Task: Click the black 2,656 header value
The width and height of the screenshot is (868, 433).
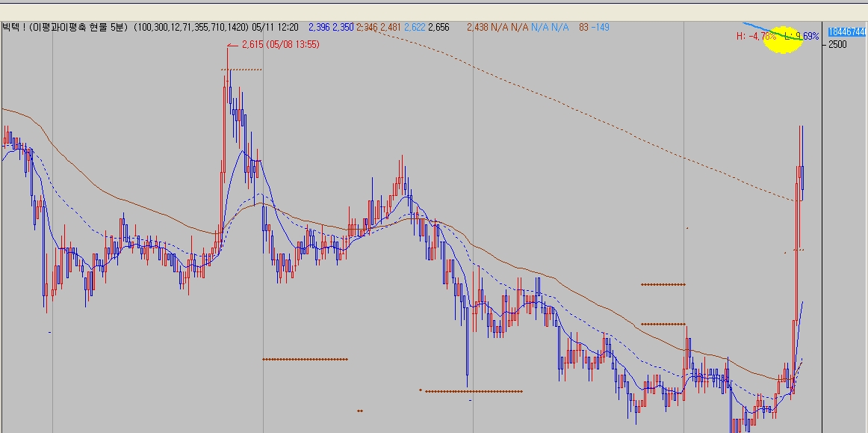Action: pyautogui.click(x=438, y=27)
